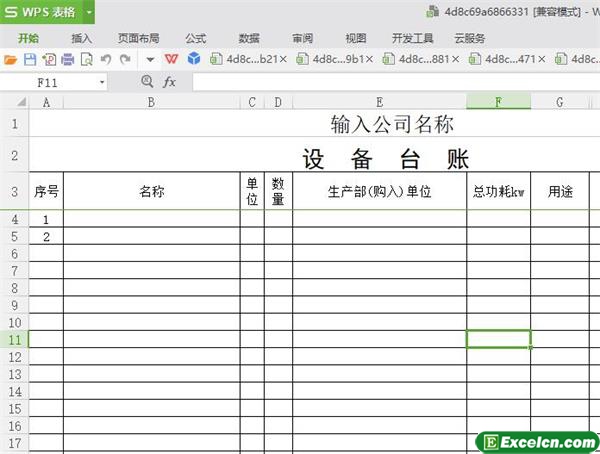The width and height of the screenshot is (600, 454).
Task: Select column A header
Action: [46, 102]
